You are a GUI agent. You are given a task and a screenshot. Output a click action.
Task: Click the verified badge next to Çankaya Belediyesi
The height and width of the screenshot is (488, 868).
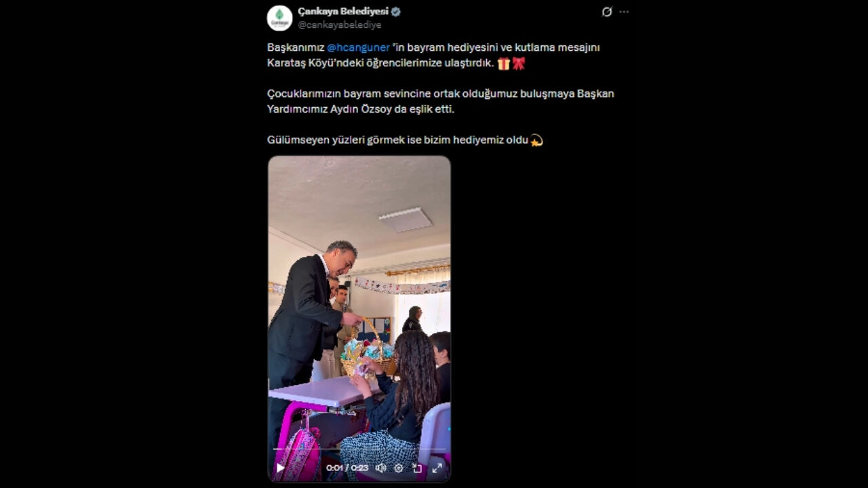pos(396,12)
